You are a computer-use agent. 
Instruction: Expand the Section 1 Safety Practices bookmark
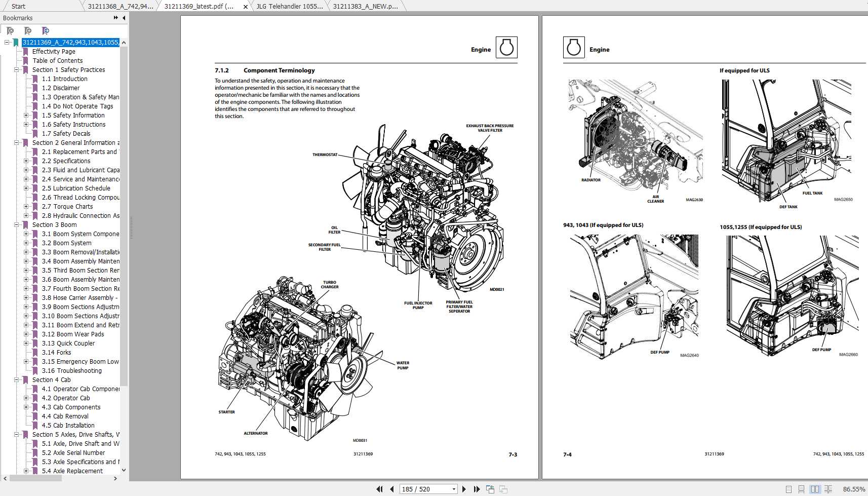17,69
